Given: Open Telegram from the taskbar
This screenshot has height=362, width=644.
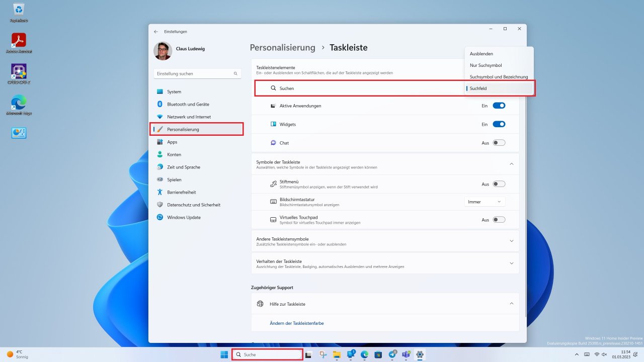Looking at the screenshot, I should 392,354.
